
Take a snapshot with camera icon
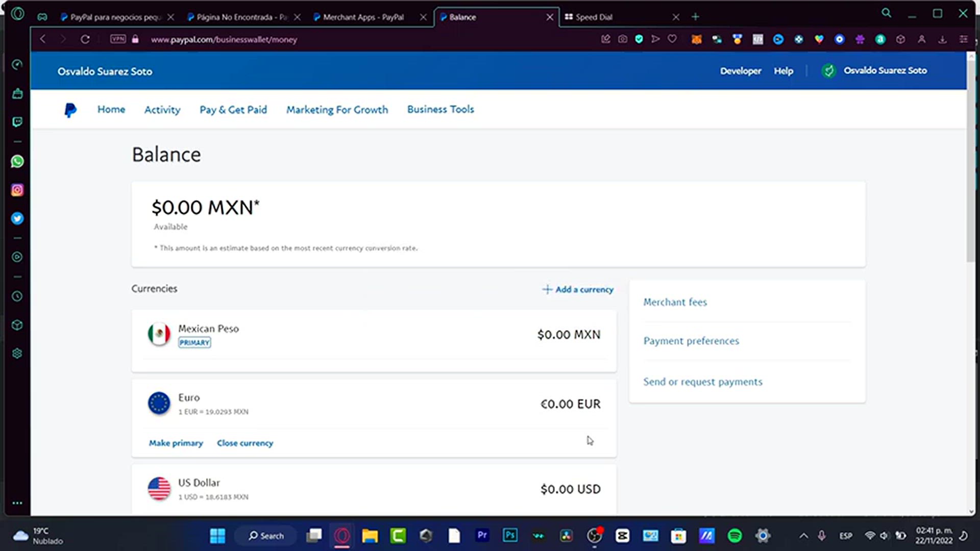click(x=623, y=39)
